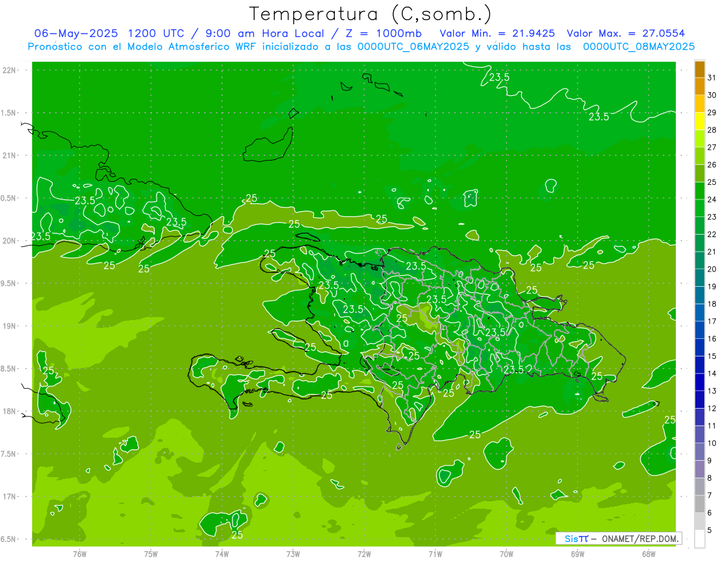Image resolution: width=728 pixels, height=562 pixels.
Task: Click legend value 31
Action: [x=712, y=78]
